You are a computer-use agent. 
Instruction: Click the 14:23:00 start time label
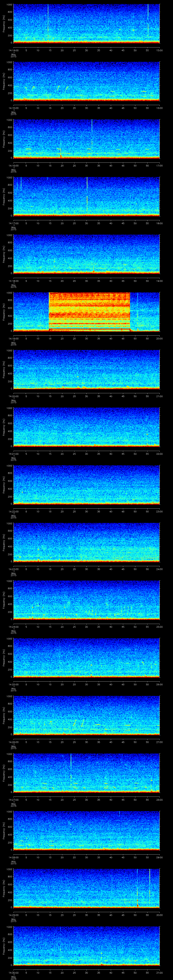point(13,569)
